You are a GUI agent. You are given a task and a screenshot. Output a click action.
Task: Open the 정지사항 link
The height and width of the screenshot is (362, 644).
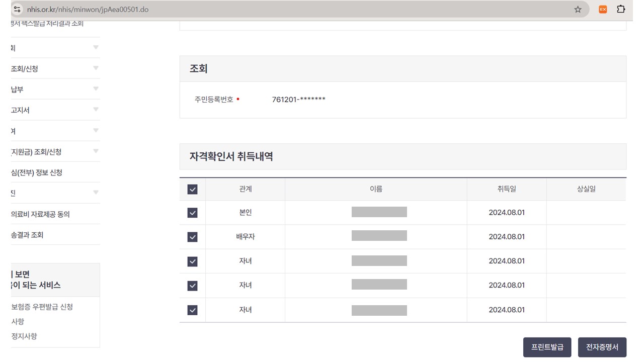coord(24,336)
